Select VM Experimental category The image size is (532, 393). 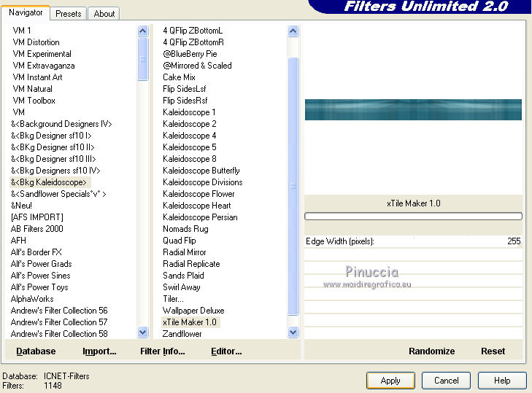click(x=42, y=53)
